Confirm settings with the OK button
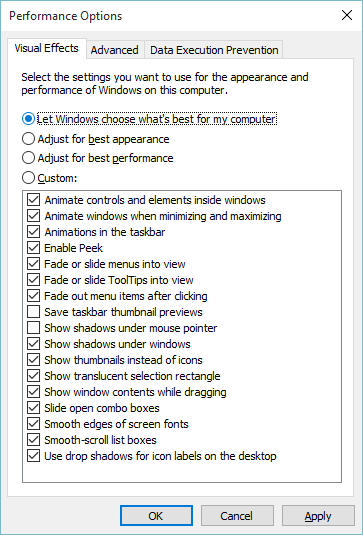The width and height of the screenshot is (363, 535). [156, 516]
